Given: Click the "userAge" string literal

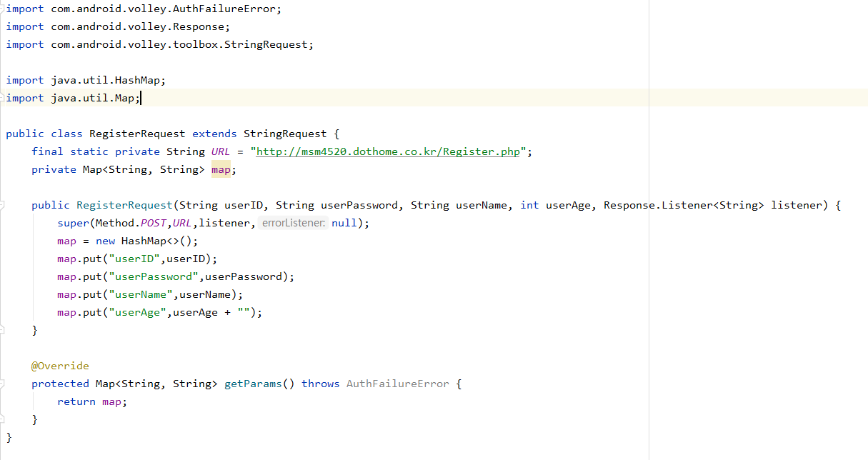Looking at the screenshot, I should 137,312.
